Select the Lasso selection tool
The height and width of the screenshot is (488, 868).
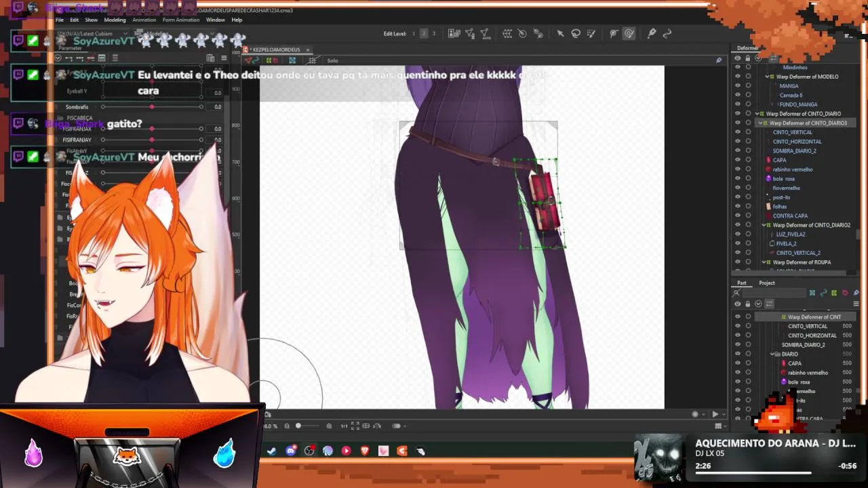point(576,33)
